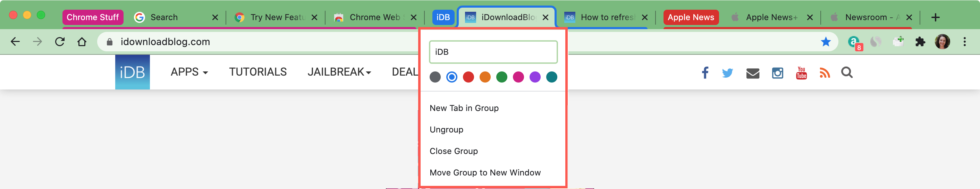Pick the red group color
Viewport: 980px width, 189px height.
pos(468,77)
